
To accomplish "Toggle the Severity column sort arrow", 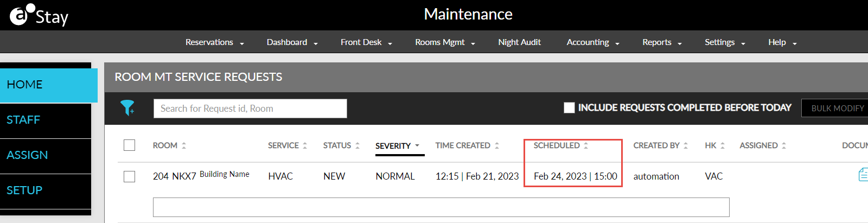I will coord(417,145).
